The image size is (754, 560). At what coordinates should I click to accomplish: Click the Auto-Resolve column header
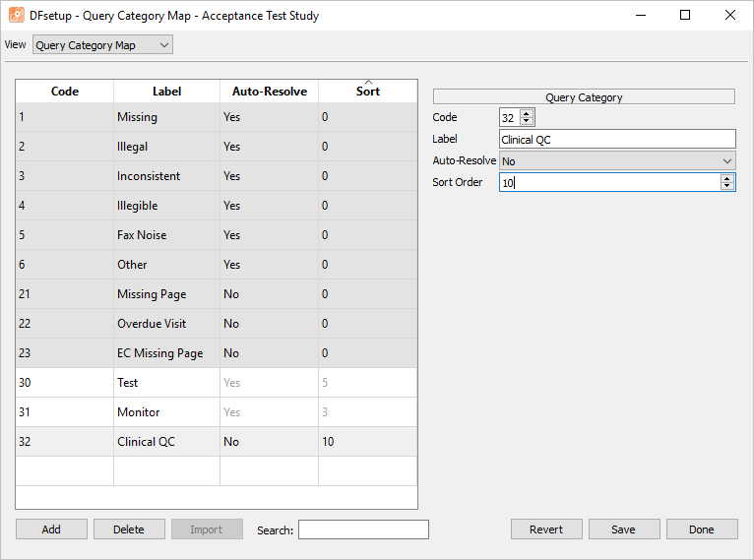click(x=270, y=92)
